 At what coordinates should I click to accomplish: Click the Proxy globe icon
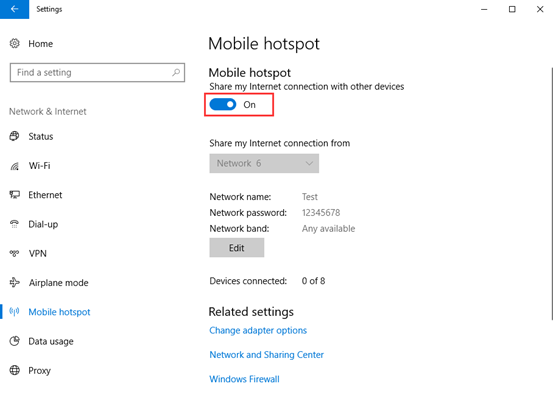[x=14, y=370]
